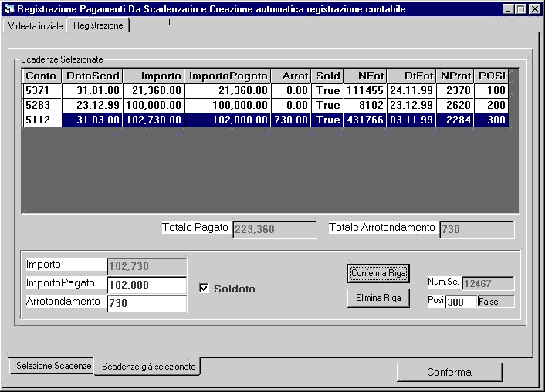Open the Selezione Scadenze tab
Viewport: 545px width, 392px height.
(x=53, y=366)
